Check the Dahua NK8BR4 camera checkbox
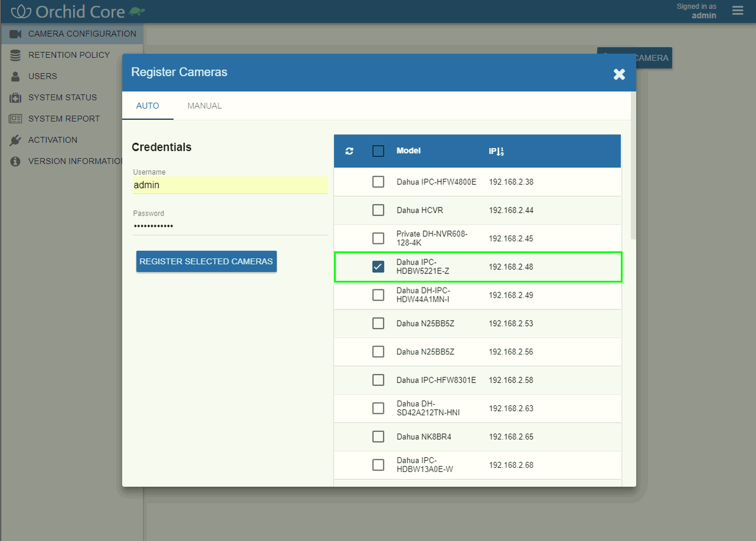This screenshot has height=541, width=756. pos(378,437)
